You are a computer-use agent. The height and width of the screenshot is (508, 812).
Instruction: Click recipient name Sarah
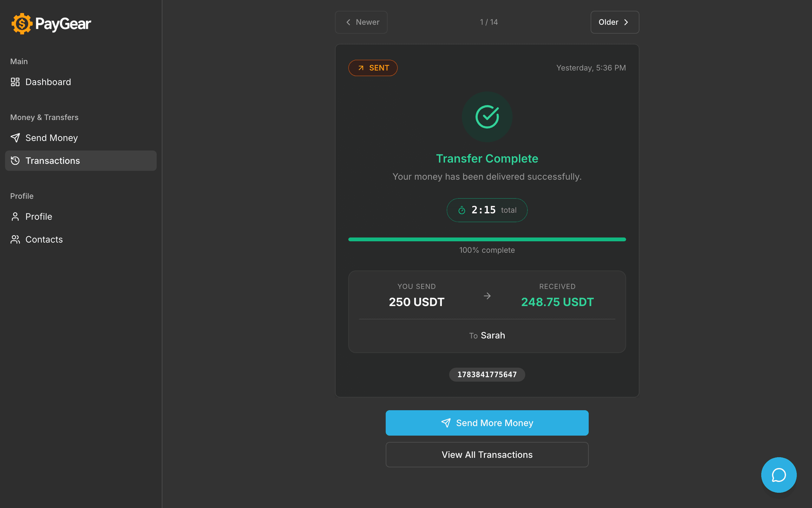point(493,335)
